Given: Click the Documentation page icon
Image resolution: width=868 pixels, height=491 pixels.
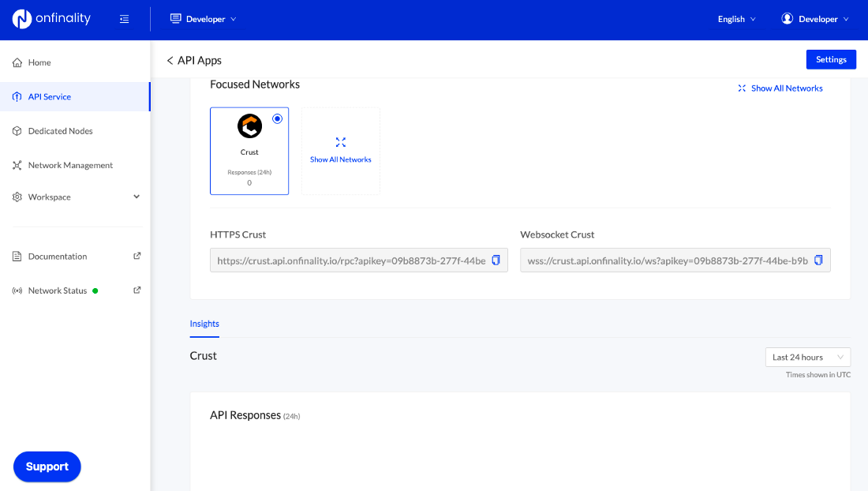Looking at the screenshot, I should 17,257.
